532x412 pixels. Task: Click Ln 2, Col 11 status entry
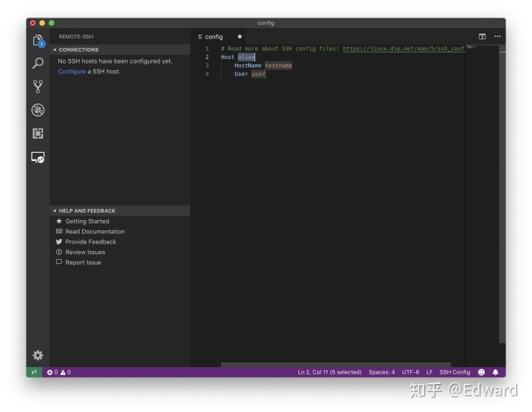[x=330, y=372]
